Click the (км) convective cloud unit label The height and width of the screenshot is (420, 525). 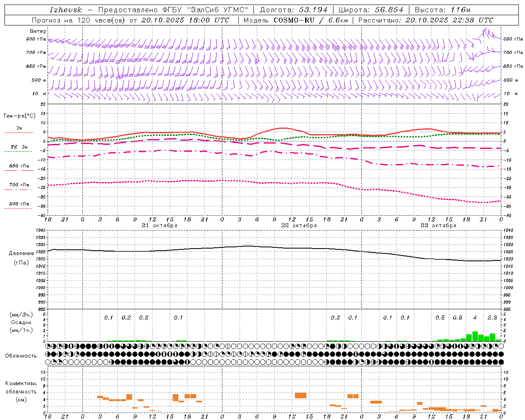coord(21,399)
